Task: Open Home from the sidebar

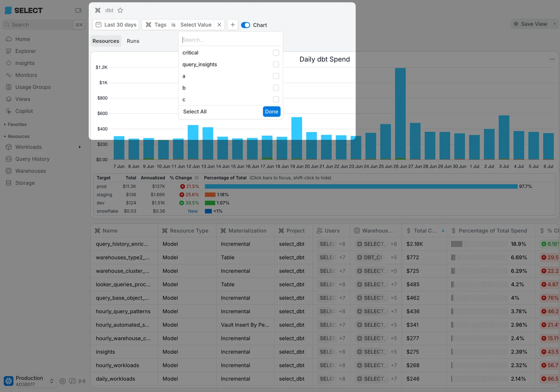Action: (x=22, y=39)
